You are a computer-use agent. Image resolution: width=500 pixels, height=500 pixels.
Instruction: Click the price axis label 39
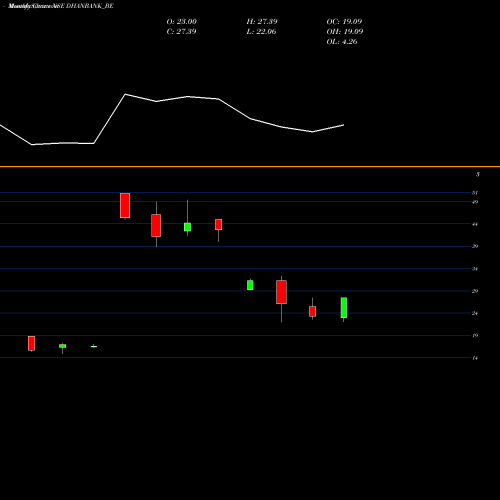475,246
